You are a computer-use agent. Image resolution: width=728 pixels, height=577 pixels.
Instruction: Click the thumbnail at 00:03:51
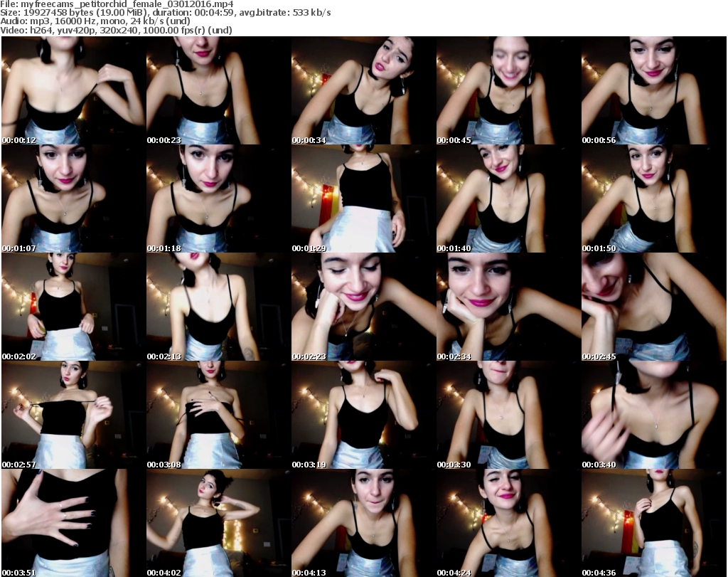click(x=74, y=523)
